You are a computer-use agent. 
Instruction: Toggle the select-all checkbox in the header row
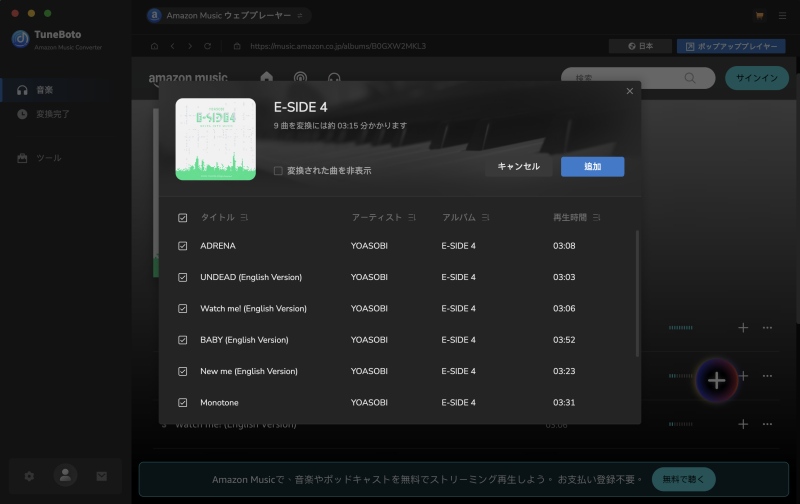coord(183,218)
